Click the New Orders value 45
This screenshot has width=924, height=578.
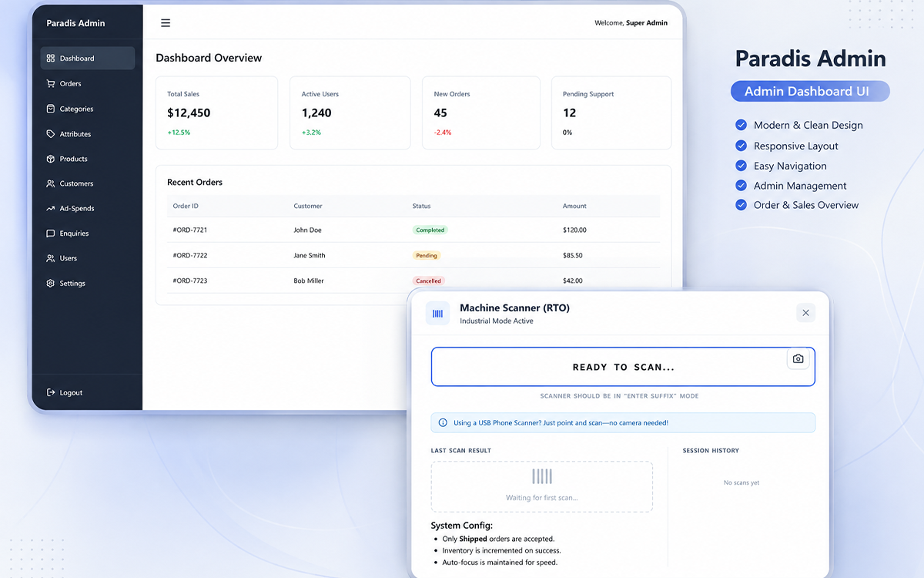[440, 113]
